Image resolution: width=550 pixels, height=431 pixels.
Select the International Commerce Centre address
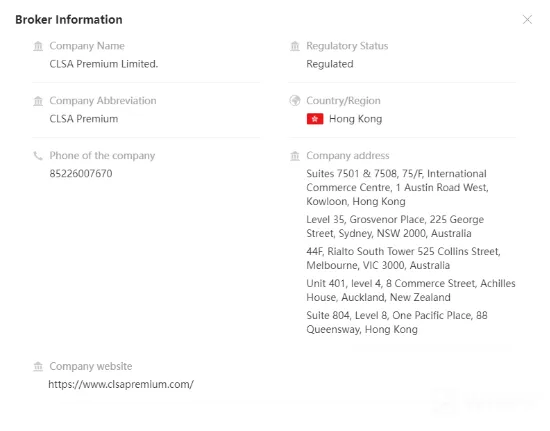click(x=397, y=188)
